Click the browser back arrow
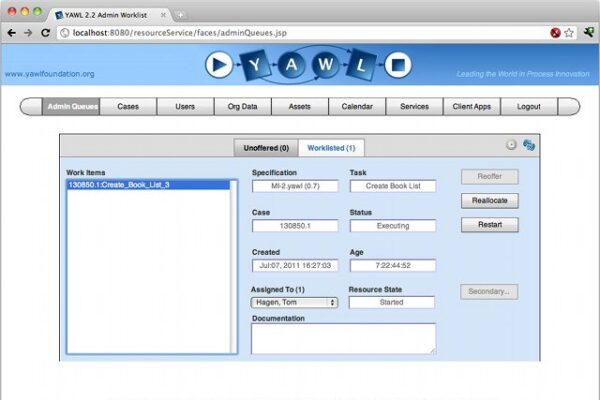Screen dimensions: 600x400 point(11,32)
